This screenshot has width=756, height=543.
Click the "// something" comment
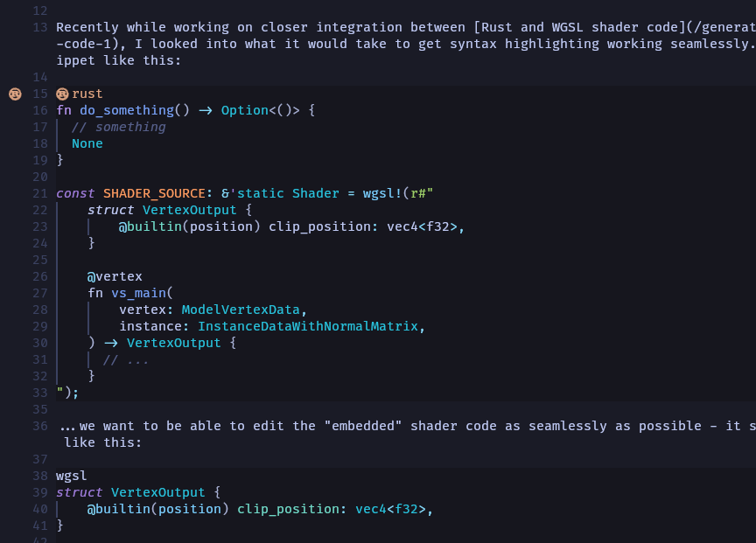point(118,127)
